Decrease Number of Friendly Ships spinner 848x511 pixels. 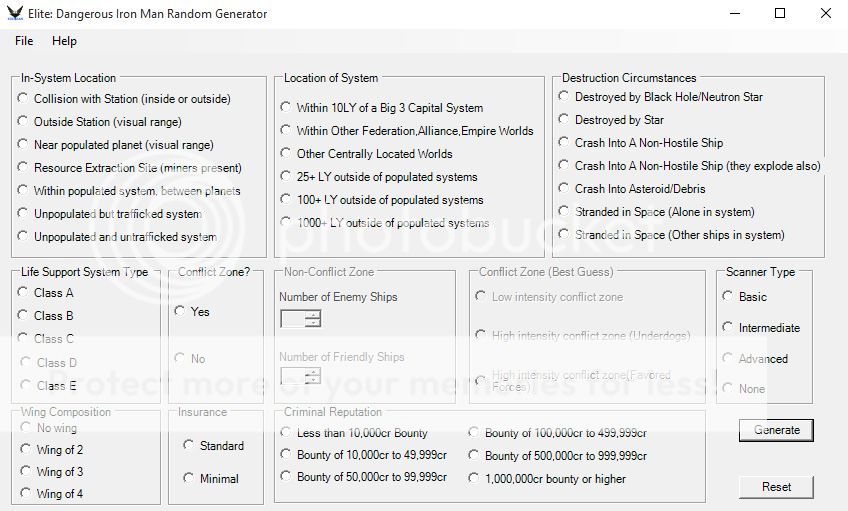click(313, 380)
